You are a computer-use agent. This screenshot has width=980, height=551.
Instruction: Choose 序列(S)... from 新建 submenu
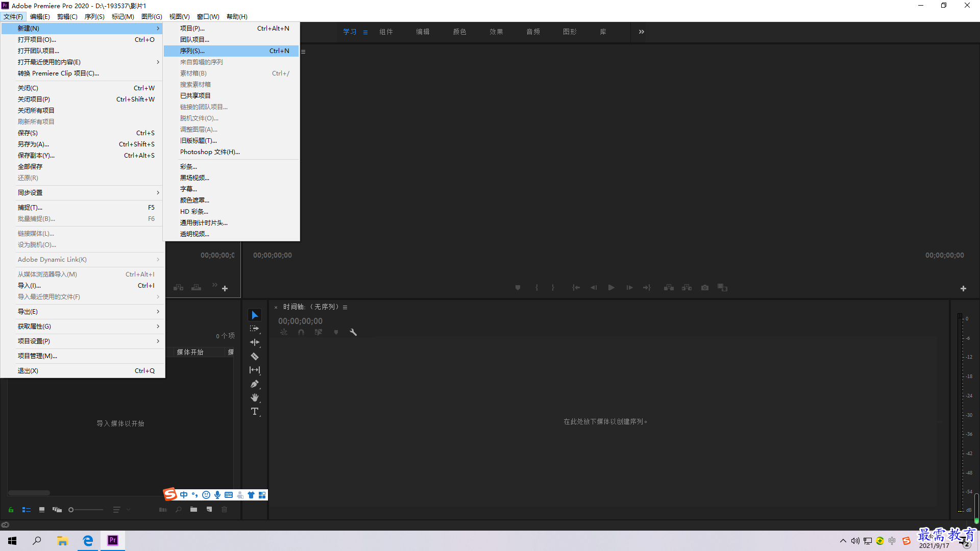click(x=231, y=51)
